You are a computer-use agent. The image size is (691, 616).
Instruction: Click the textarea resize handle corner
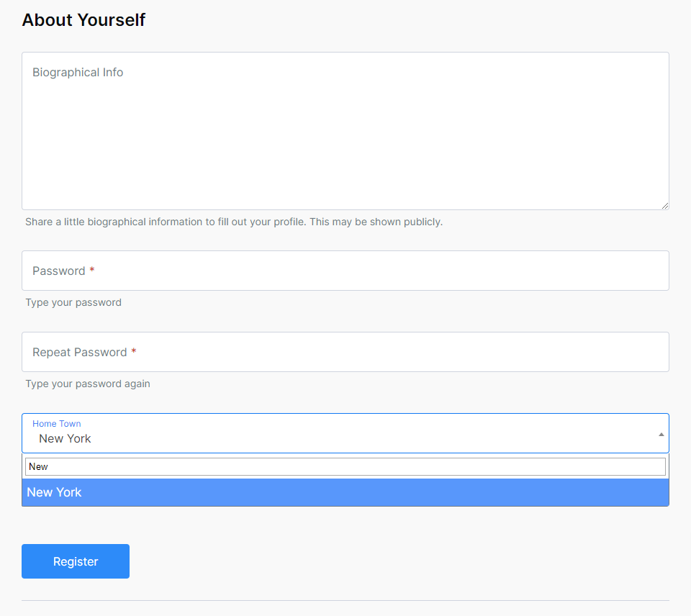tap(665, 206)
